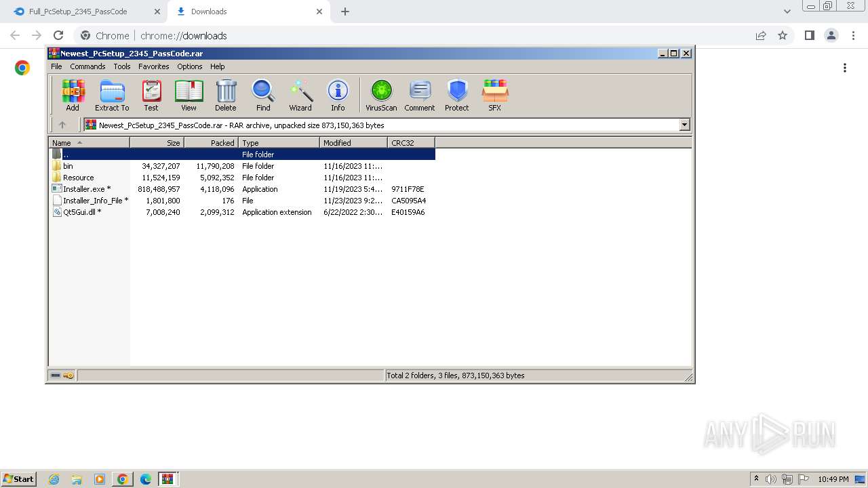Screen dimensions: 868x488
Task: Open the Favorites menu
Action: click(154, 66)
